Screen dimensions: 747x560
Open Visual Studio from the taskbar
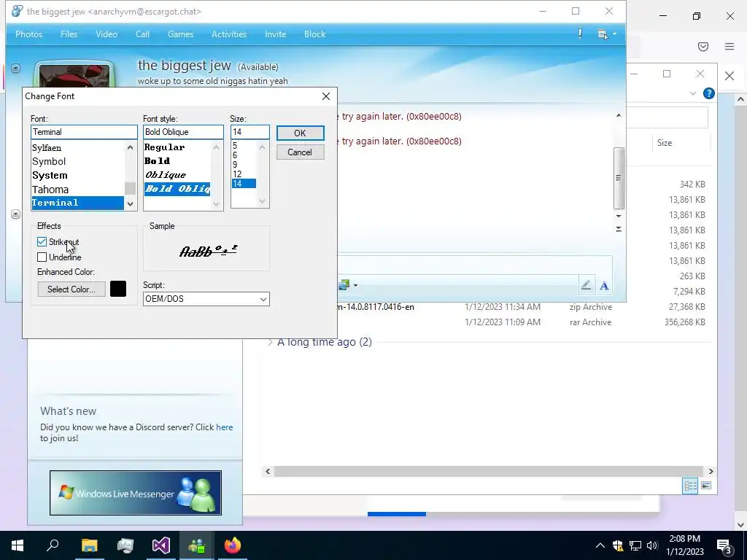161,545
